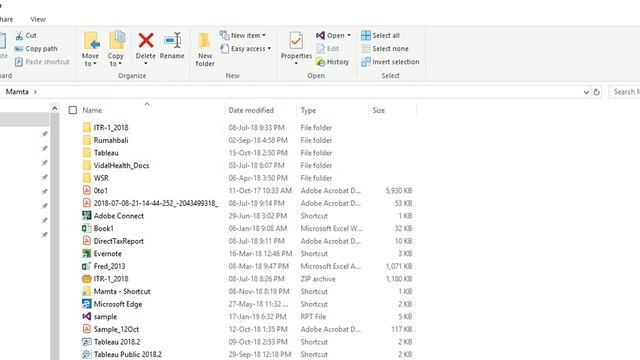Click the refresh icon next to address bar

point(596,92)
